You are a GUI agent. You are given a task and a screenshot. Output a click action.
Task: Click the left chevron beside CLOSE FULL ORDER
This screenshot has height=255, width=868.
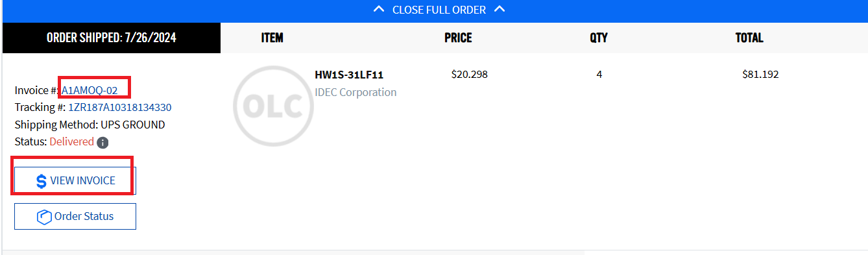[x=380, y=10]
